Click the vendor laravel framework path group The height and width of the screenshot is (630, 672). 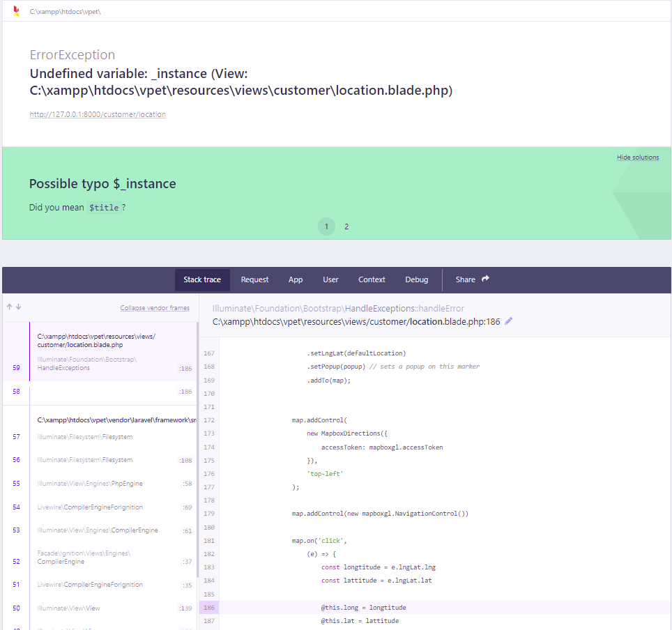(116, 420)
